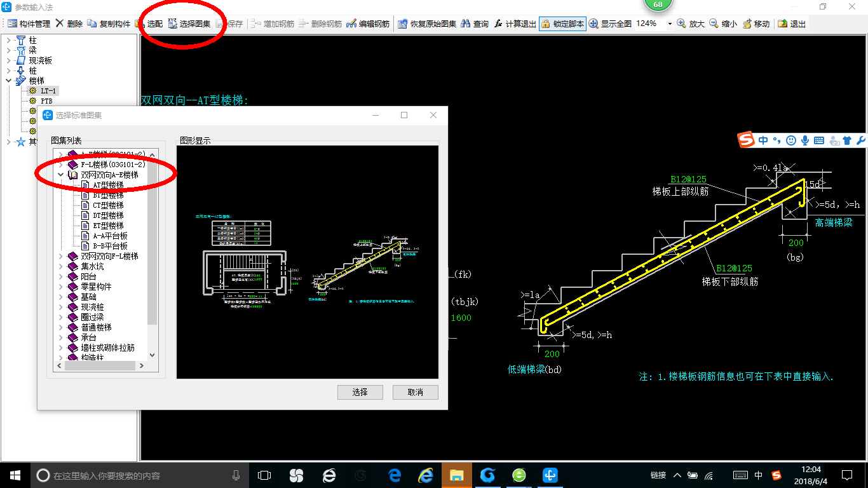Click atlas list horizontal scrollbar right arrow
This screenshot has height=488, width=868.
click(142, 365)
